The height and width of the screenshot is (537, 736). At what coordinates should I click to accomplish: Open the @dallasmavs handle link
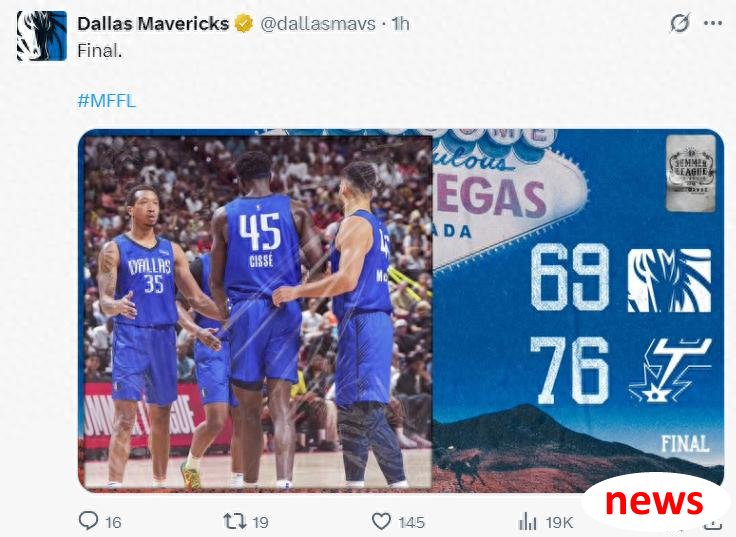[318, 23]
